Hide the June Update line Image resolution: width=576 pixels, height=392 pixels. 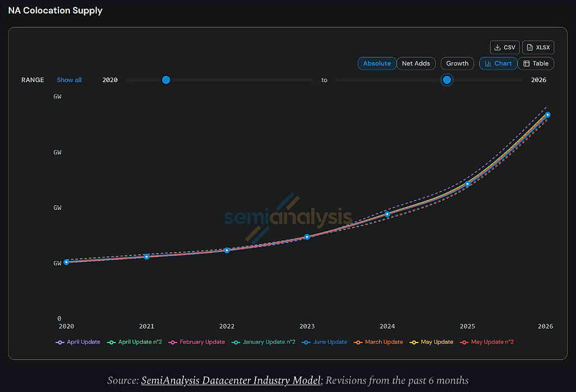coord(325,342)
